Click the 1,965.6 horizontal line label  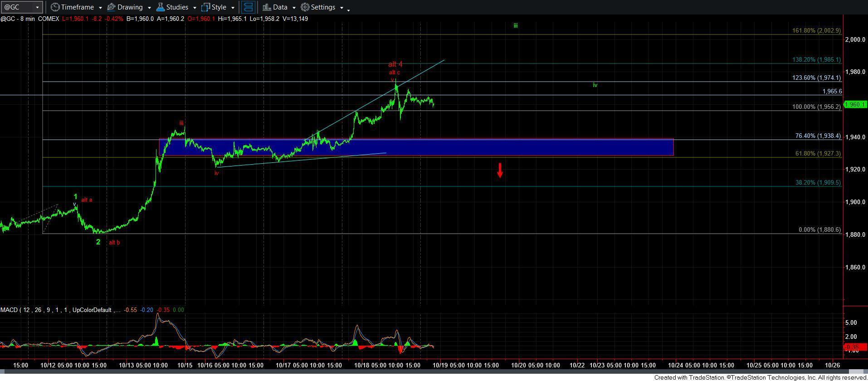pos(832,91)
